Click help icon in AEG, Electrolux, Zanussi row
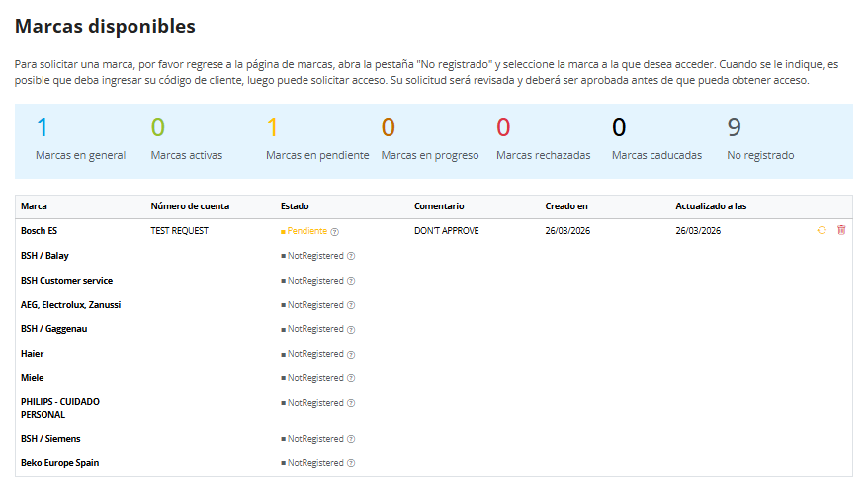The image size is (868, 491). pos(351,305)
